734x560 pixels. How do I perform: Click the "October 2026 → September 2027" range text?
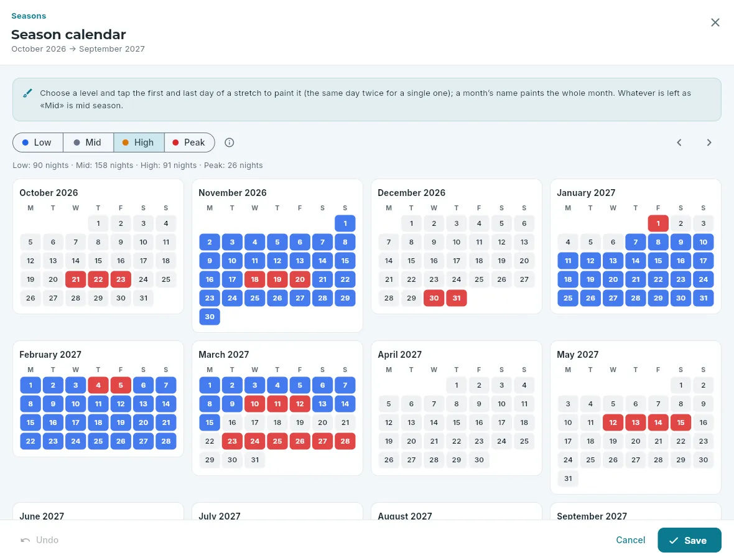pyautogui.click(x=78, y=49)
